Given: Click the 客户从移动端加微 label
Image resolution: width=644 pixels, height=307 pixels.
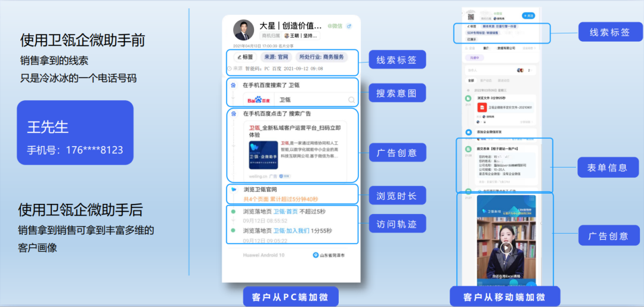Looking at the screenshot, I should pyautogui.click(x=504, y=297).
